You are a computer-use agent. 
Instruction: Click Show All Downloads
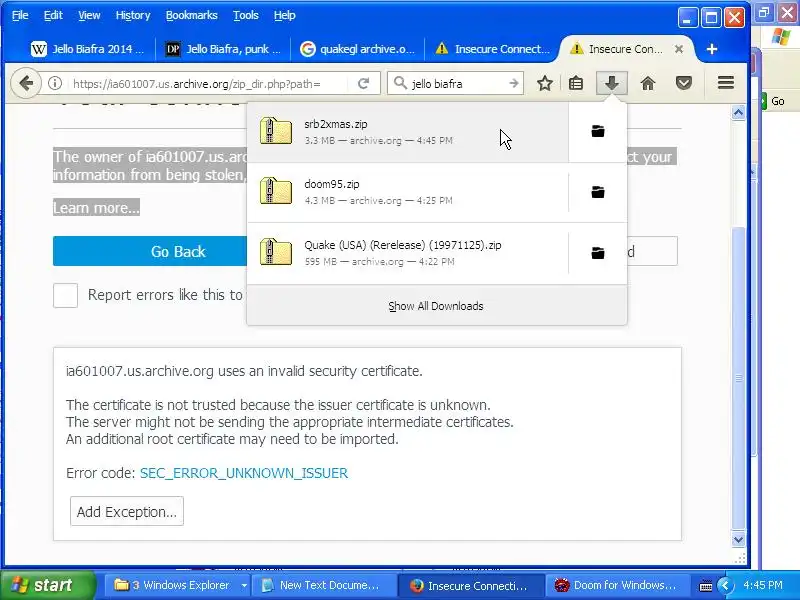pyautogui.click(x=436, y=306)
